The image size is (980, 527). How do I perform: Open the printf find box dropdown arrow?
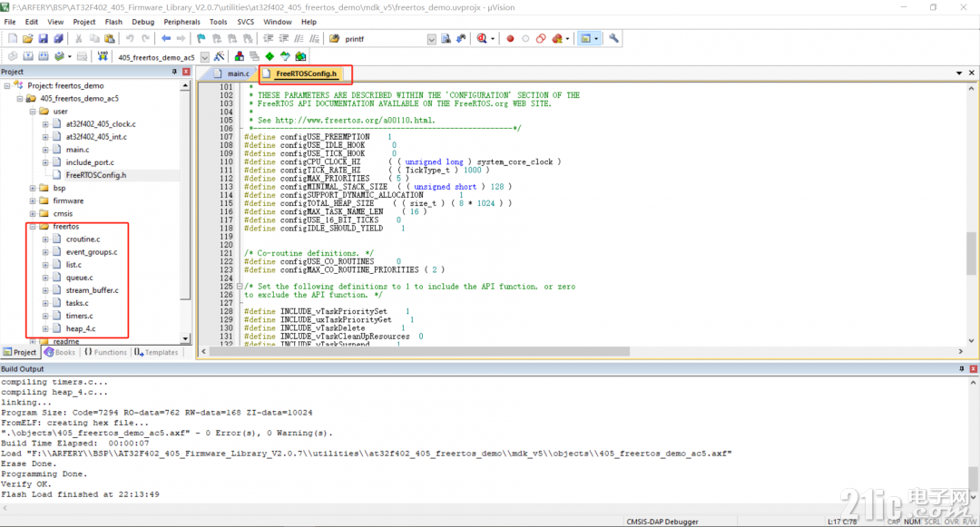coord(431,39)
